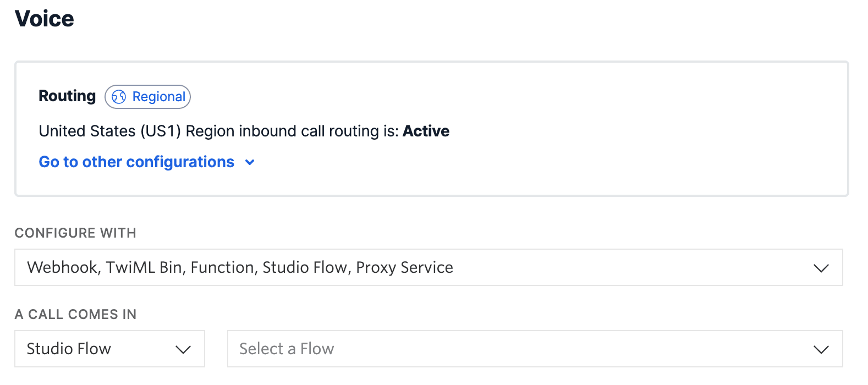This screenshot has width=868, height=385.
Task: Click the chevron next to Go to other configurations
Action: click(249, 162)
